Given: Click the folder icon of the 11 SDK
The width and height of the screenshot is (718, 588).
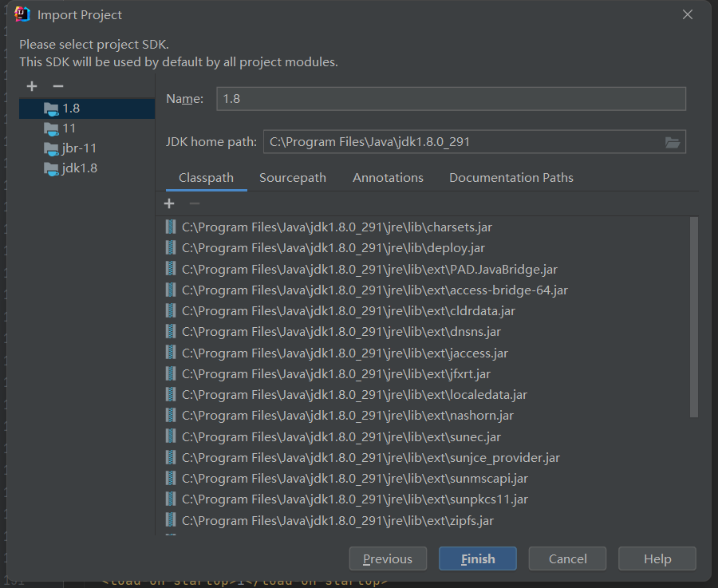Looking at the screenshot, I should click(51, 129).
